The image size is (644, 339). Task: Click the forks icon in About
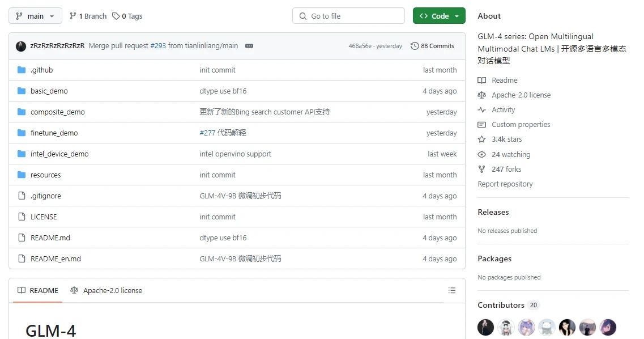482,169
